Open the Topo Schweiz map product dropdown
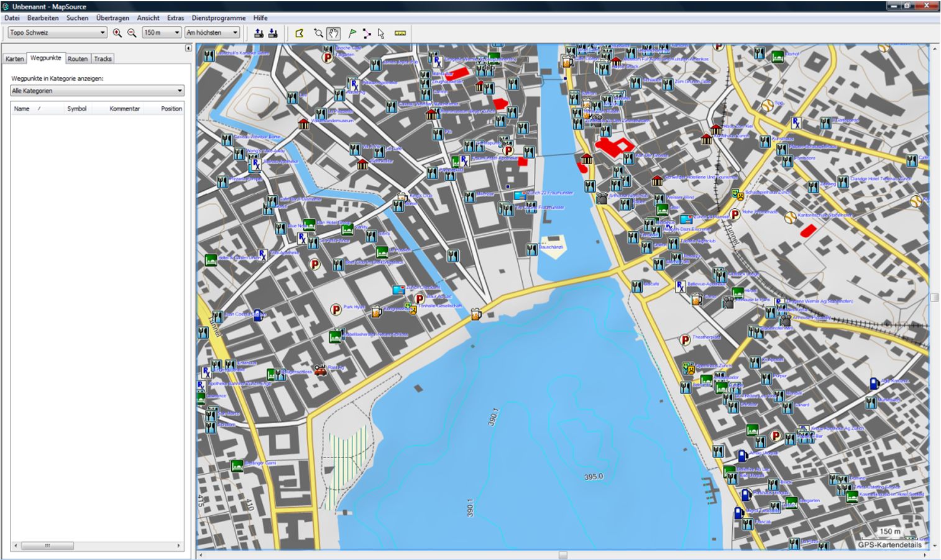 point(57,32)
